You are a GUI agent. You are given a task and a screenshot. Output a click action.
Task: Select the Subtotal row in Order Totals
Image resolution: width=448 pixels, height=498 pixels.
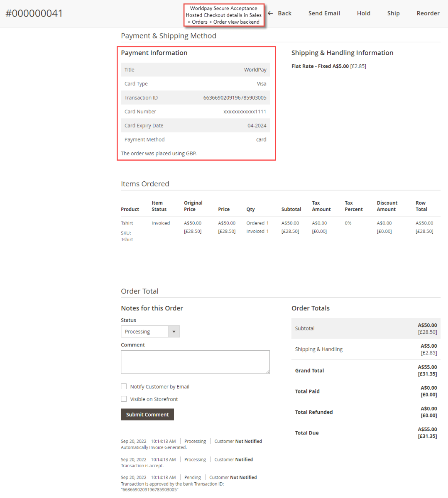365,328
